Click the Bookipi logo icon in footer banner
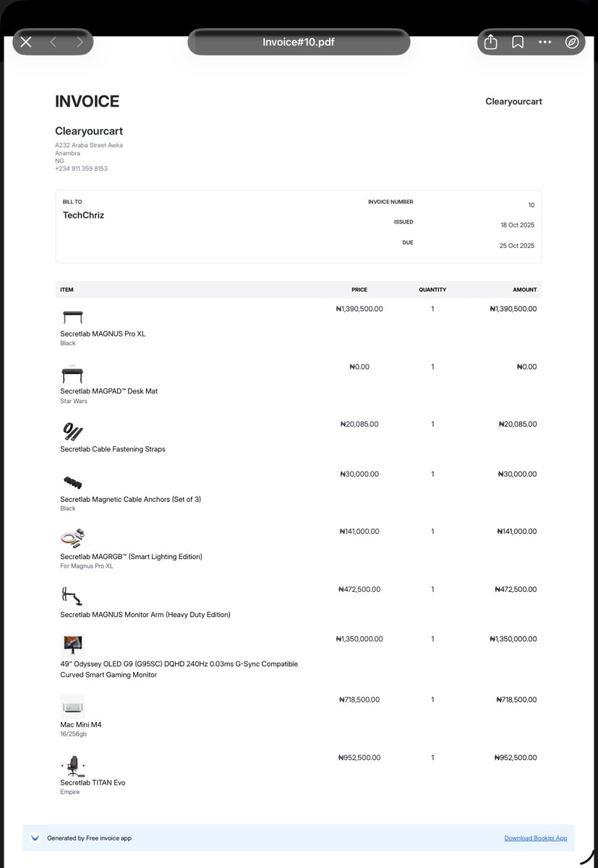 pyautogui.click(x=35, y=838)
